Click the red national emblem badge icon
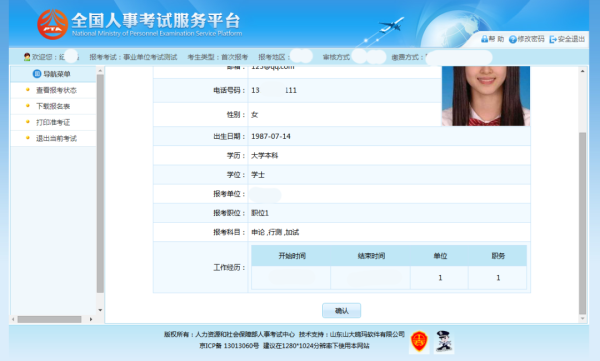Viewport: 600px width, 361px height. coord(419,341)
